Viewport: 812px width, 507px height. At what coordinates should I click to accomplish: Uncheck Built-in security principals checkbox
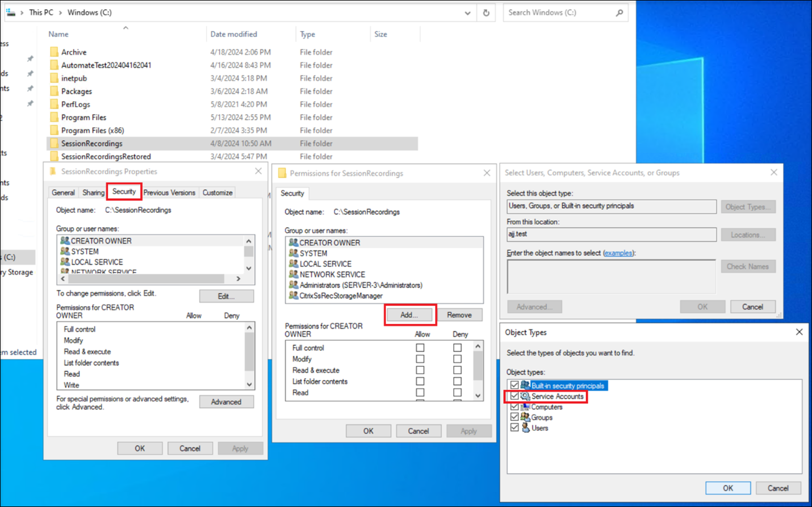pos(515,385)
